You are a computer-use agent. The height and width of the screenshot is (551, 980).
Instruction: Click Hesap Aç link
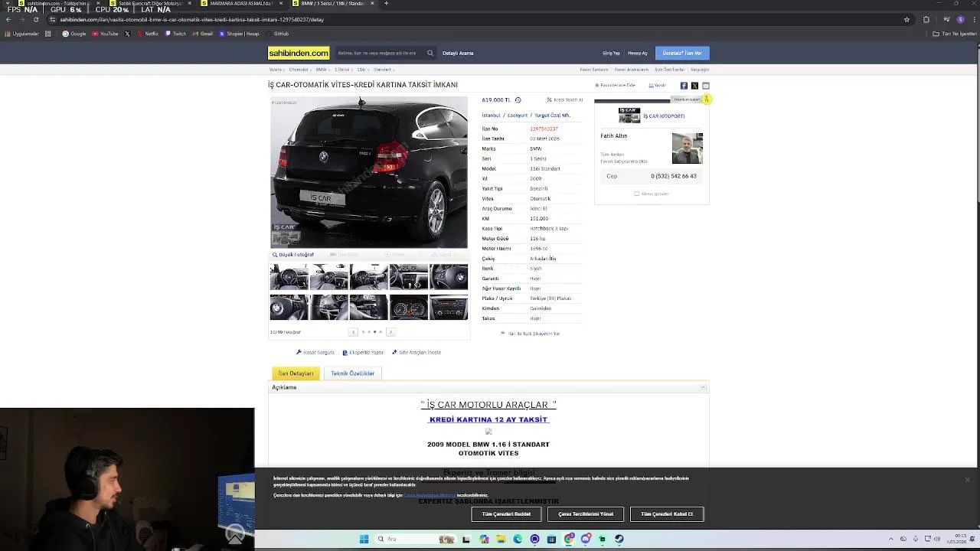(637, 53)
